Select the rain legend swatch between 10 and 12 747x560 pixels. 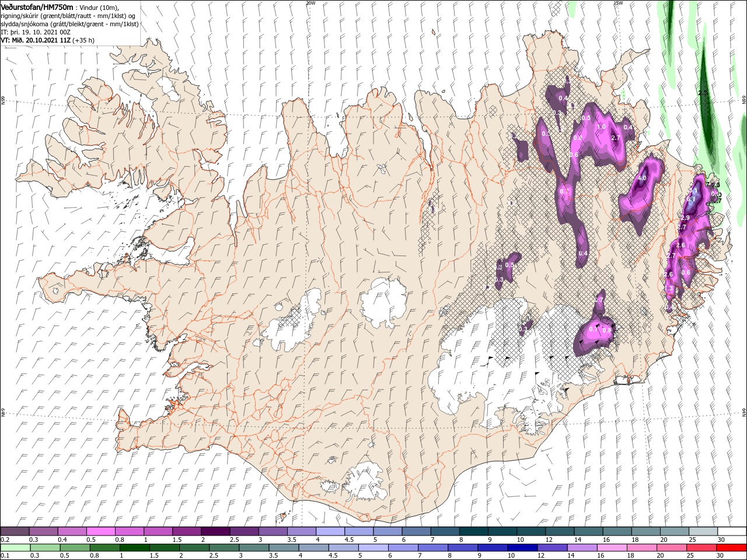[x=524, y=548]
